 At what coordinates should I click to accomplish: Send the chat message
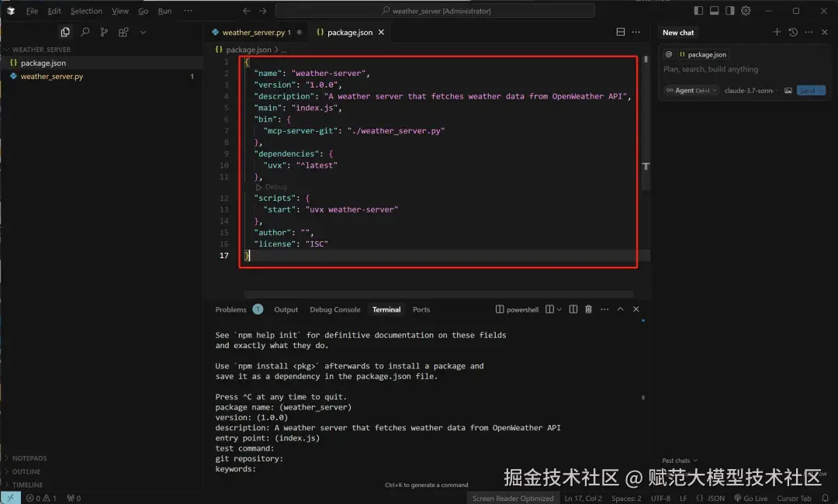[811, 91]
